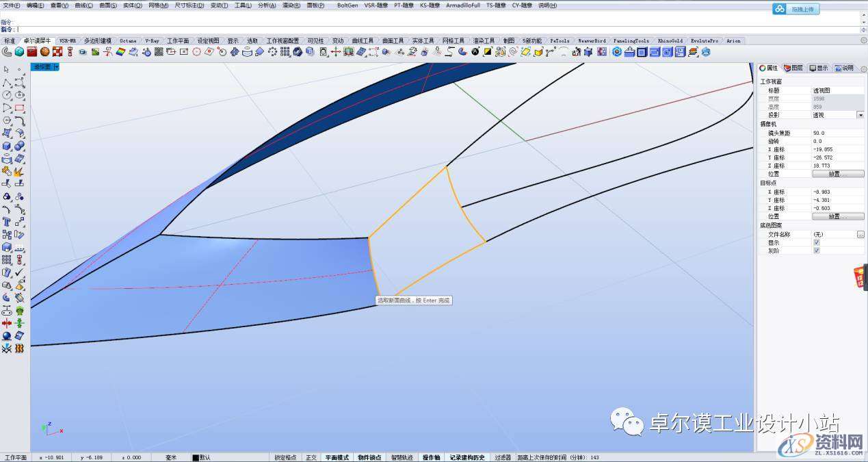This screenshot has width=868, height=462.
Task: Click the checkmark analysis tool icon
Action: (19, 272)
